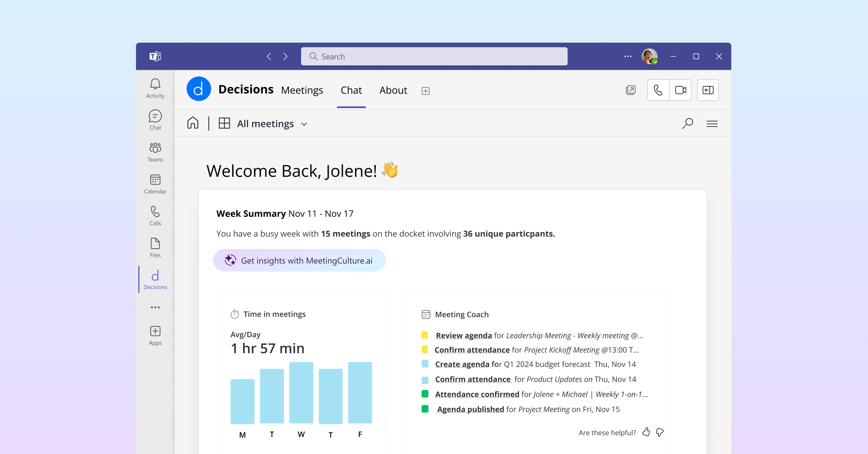Click the Time in meetings timer icon

click(x=235, y=314)
